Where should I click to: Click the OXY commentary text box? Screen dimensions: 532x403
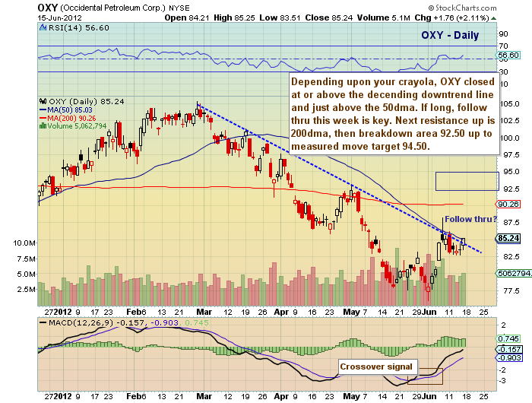tap(394, 114)
